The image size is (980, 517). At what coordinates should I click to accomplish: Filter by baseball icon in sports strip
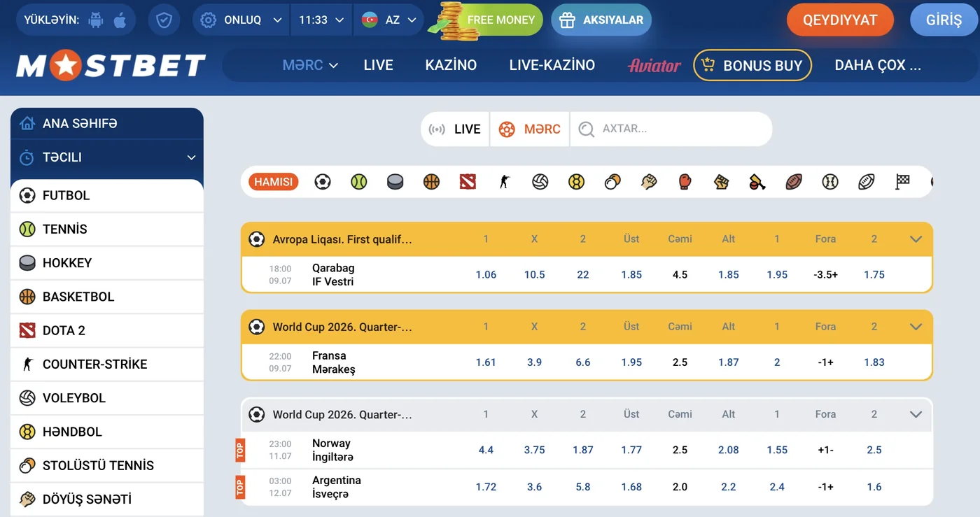point(830,182)
